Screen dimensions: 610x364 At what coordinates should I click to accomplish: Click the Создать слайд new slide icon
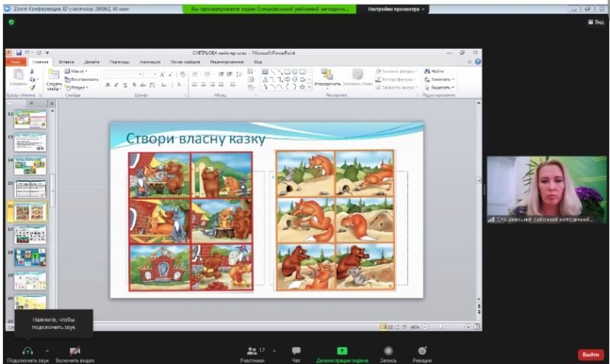[x=53, y=75]
